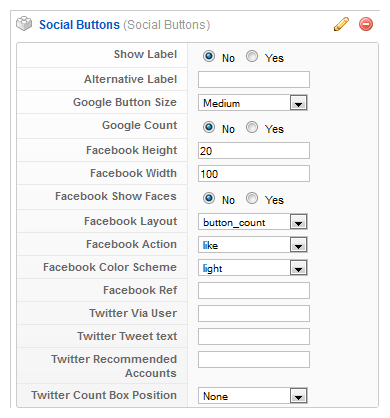This screenshot has height=418, width=390.
Task: Select Yes for Show Label
Action: click(252, 56)
